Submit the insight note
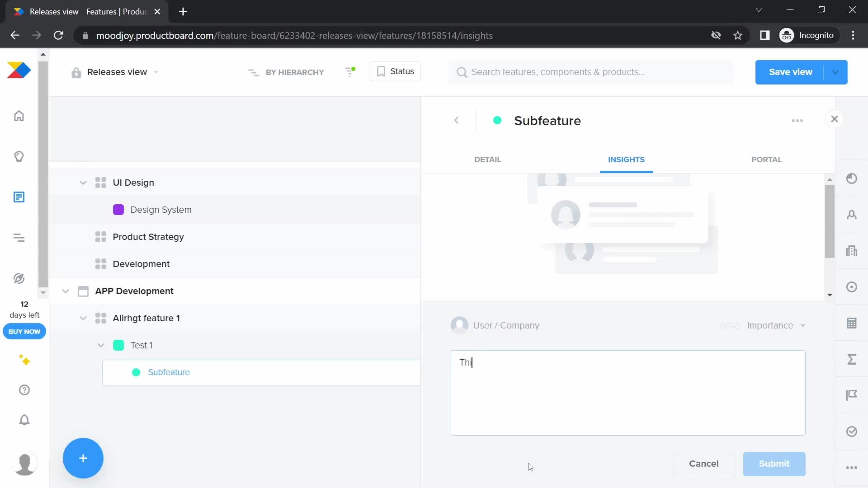Viewport: 868px width, 488px height. point(774,464)
